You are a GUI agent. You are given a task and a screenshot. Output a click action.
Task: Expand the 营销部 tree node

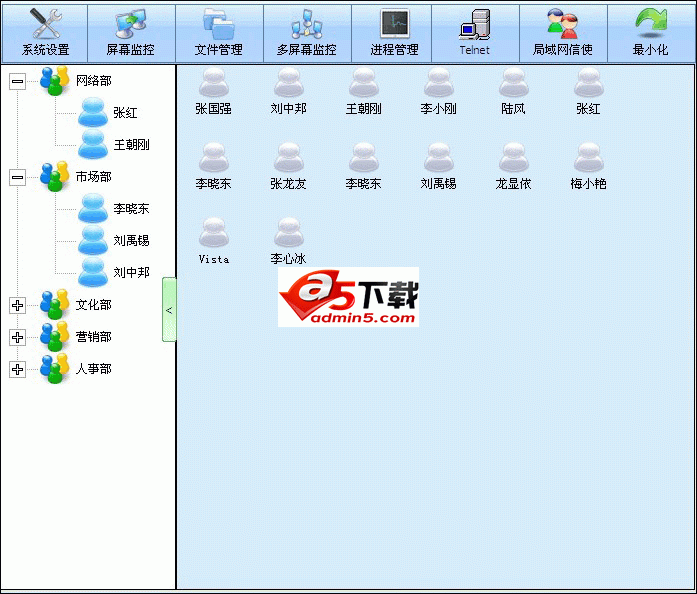[17, 337]
